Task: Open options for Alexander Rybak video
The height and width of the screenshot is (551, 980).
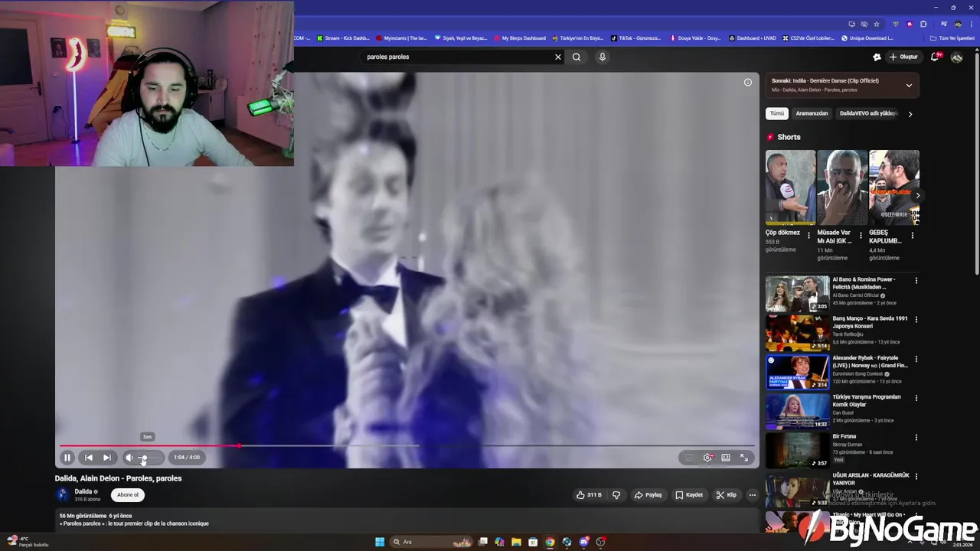Action: pos(916,359)
